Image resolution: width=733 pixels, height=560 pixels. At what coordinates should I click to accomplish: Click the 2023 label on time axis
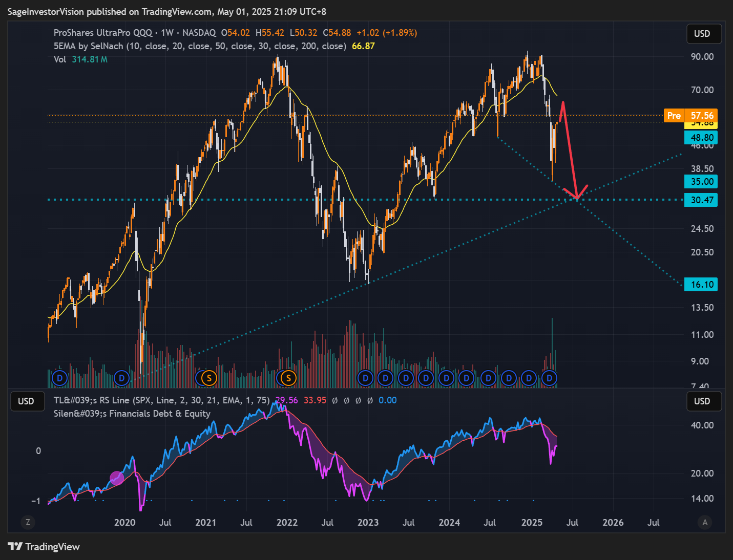click(x=368, y=523)
